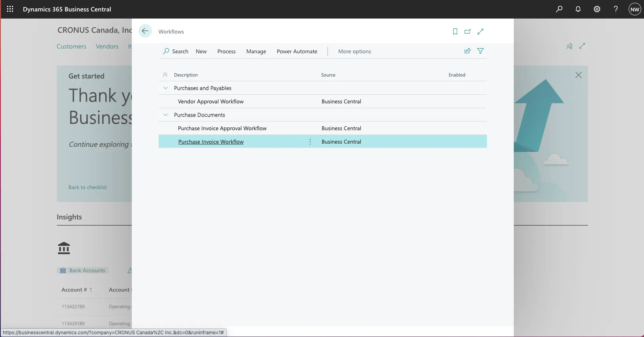The image size is (644, 337).
Task: Select the Purchase Invoice Approval Workflow row
Action: pyautogui.click(x=323, y=128)
